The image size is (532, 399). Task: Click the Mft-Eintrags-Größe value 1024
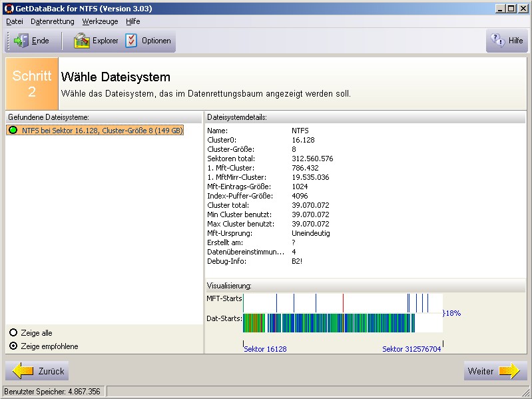point(300,187)
